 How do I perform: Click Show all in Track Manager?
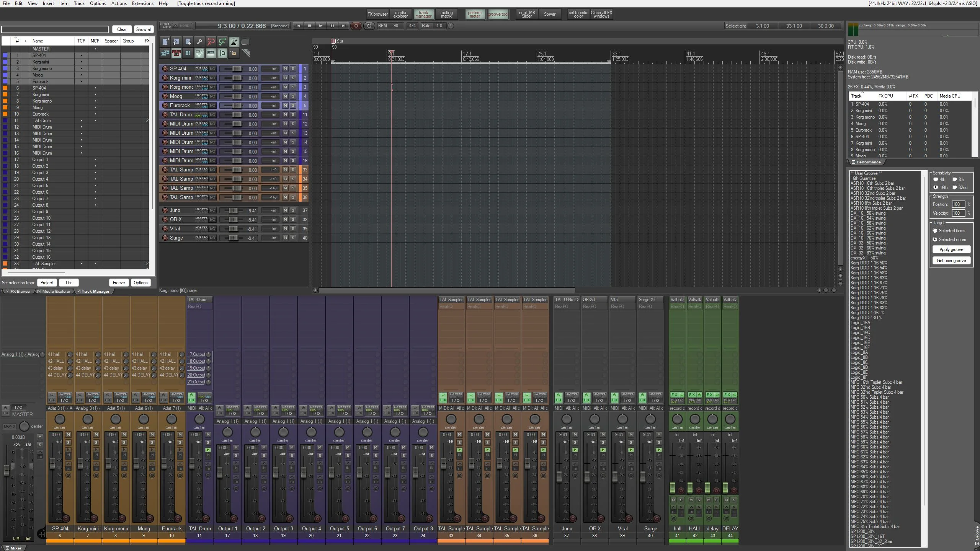pyautogui.click(x=144, y=29)
